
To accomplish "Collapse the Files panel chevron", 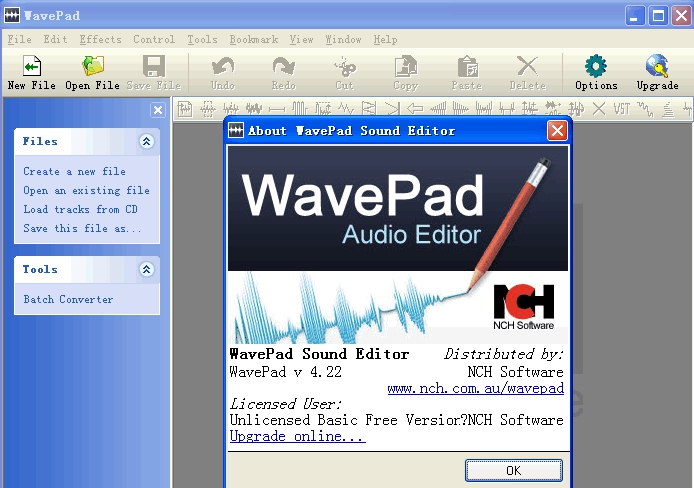I will coord(147,141).
